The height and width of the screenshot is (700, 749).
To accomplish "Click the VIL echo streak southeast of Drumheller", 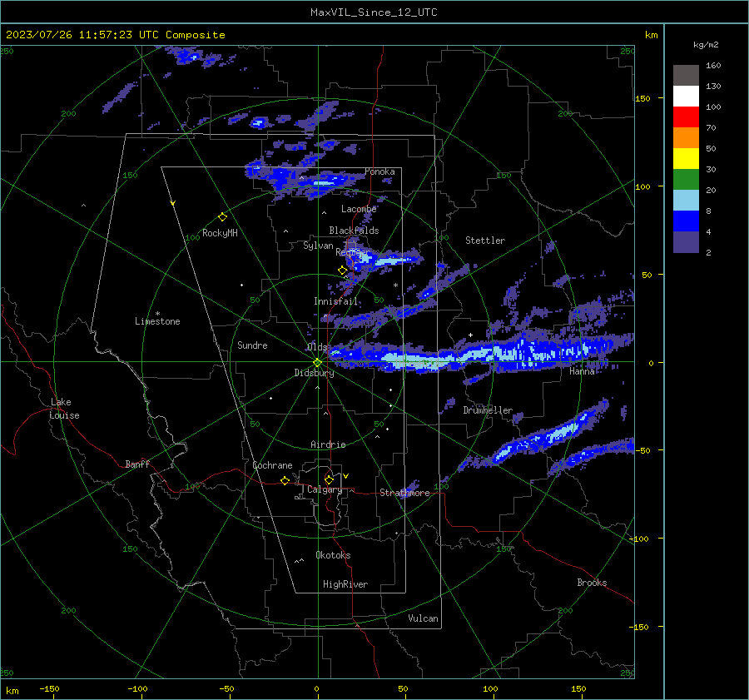I will point(549,436).
